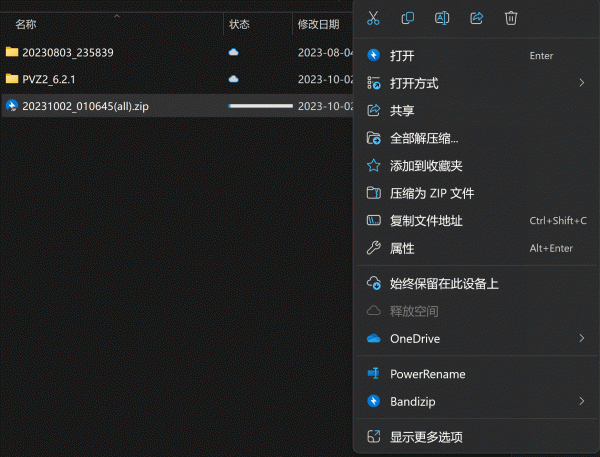Select 共享 menu entry
The width and height of the screenshot is (600, 457).
pos(476,111)
